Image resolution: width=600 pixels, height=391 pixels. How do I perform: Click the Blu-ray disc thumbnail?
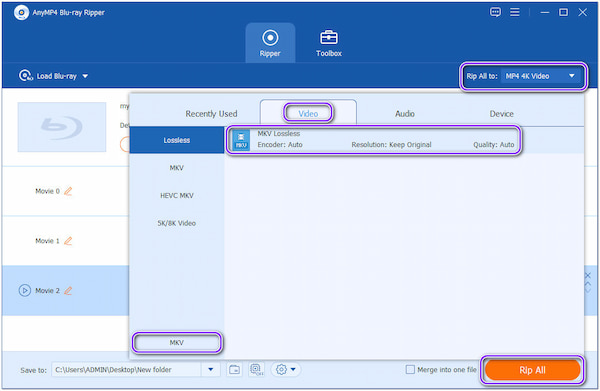click(x=62, y=127)
